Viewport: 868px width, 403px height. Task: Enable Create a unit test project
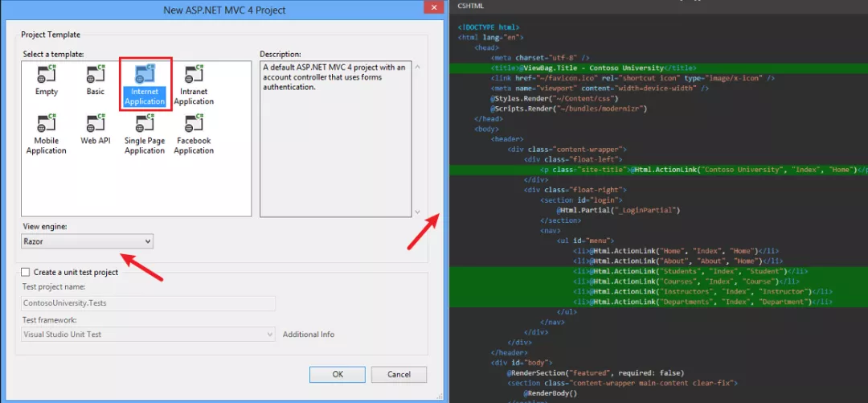26,272
